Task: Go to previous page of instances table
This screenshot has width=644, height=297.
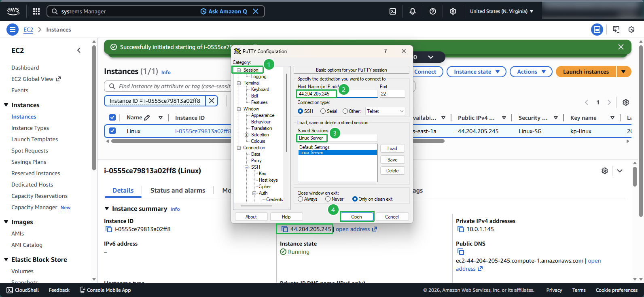Action: point(587,102)
